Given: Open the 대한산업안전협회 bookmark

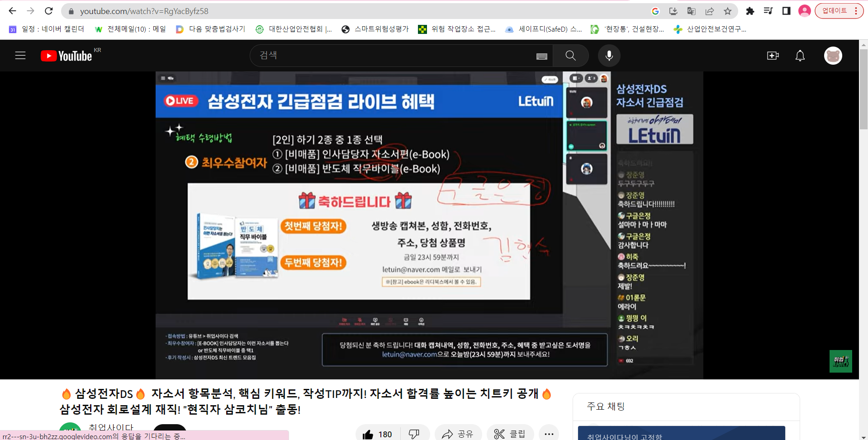Looking at the screenshot, I should [294, 29].
